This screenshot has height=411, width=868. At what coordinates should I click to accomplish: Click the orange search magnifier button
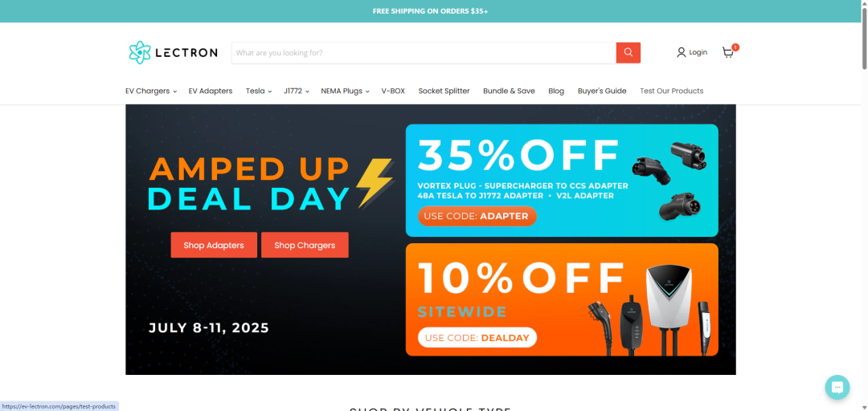click(628, 52)
